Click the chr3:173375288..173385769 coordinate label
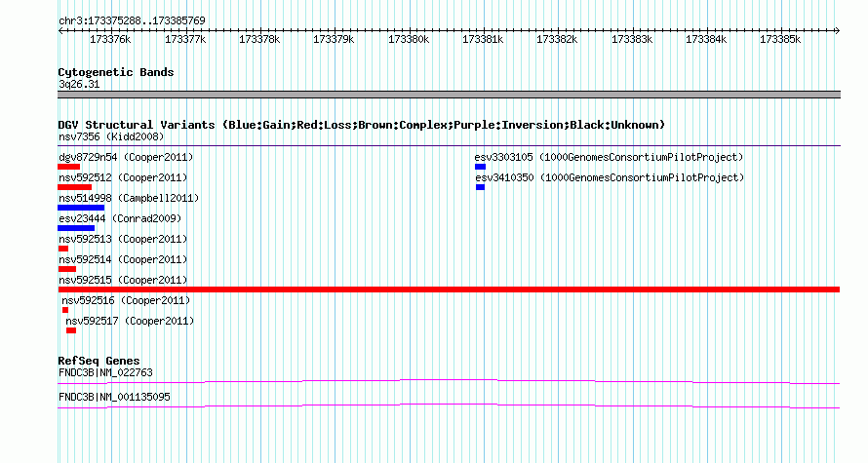 (132, 20)
